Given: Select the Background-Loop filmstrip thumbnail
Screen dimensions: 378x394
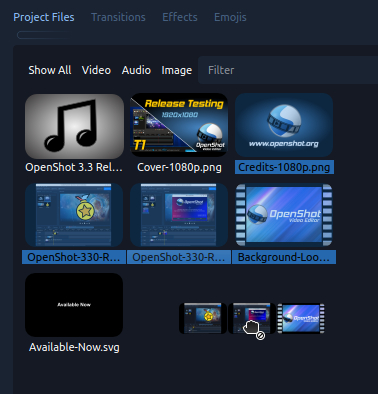Looking at the screenshot, I should point(284,215).
